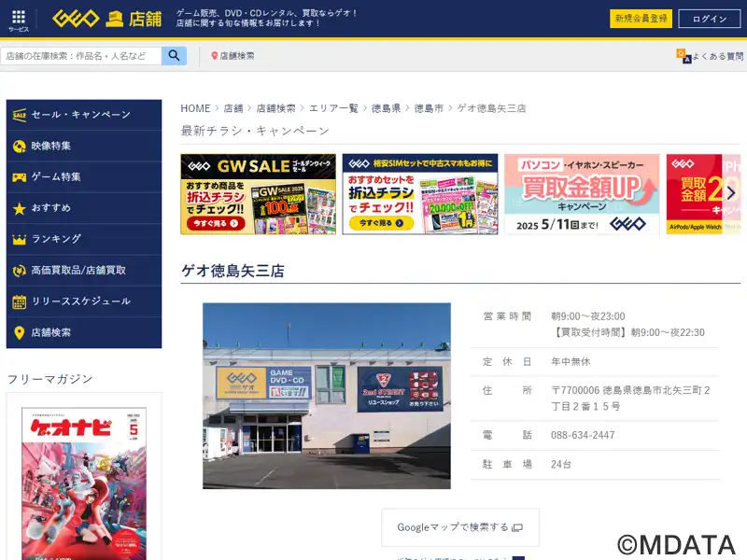Viewport: 747px width, 560px height.
Task: Click the star icon for おすすめ
Action: 19,208
